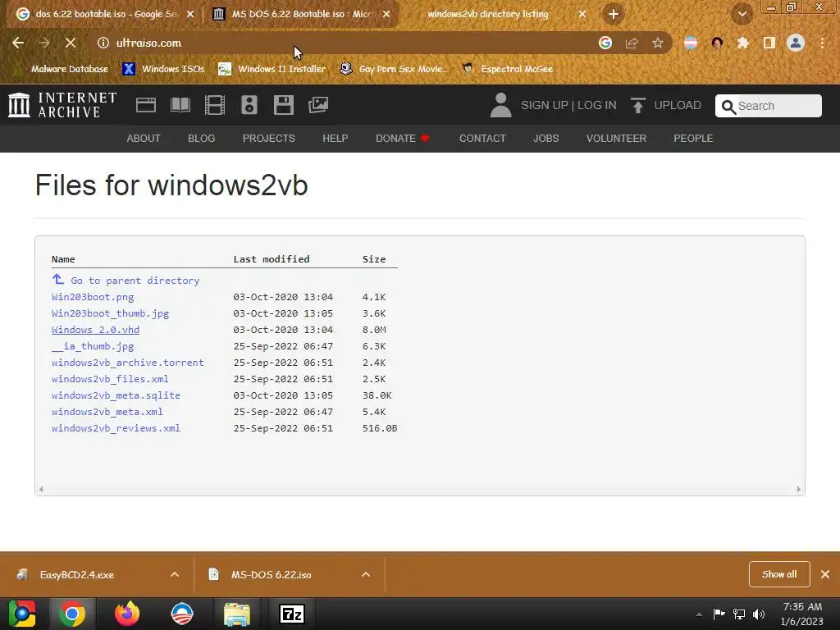Download Windows 2.0.vhd file
This screenshot has height=630, width=840.
95,330
